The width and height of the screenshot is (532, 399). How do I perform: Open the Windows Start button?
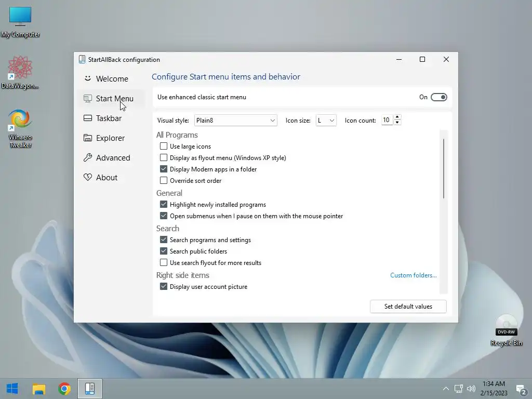point(12,389)
